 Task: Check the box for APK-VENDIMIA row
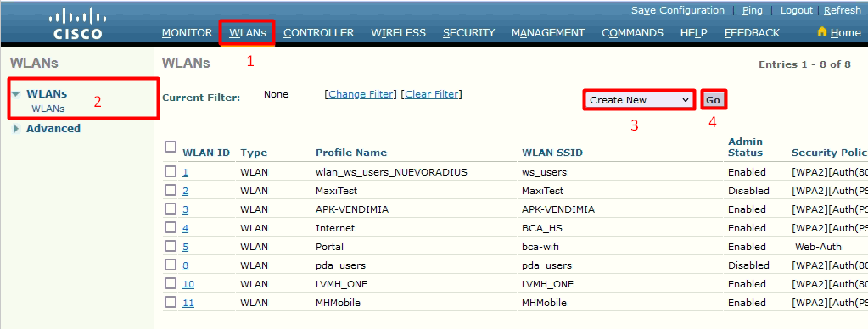(171, 209)
